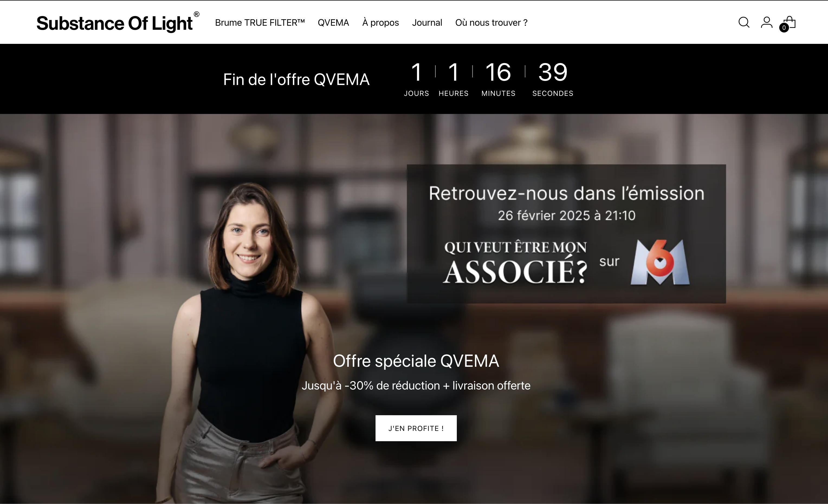Viewport: 828px width, 504px height.
Task: Click the Qui Veut Être Mon Associé logo
Action: (x=515, y=262)
